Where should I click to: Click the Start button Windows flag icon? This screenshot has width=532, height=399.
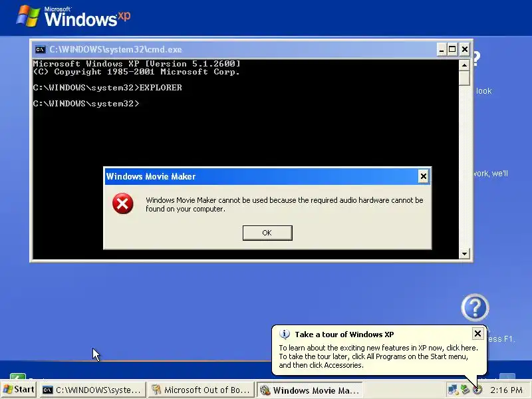tap(8, 390)
